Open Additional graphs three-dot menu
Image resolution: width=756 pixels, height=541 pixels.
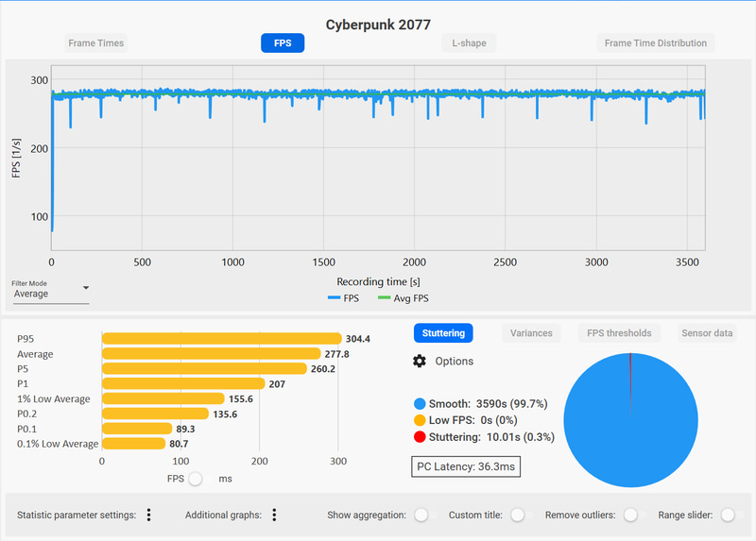pos(274,515)
